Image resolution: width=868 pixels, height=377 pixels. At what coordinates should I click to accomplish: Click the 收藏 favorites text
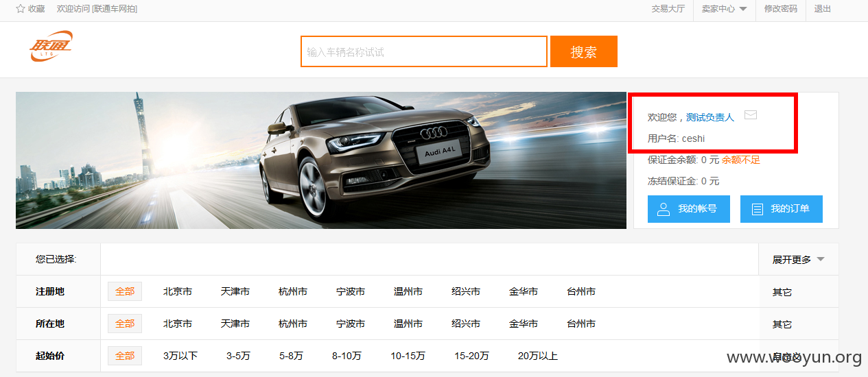tap(36, 9)
